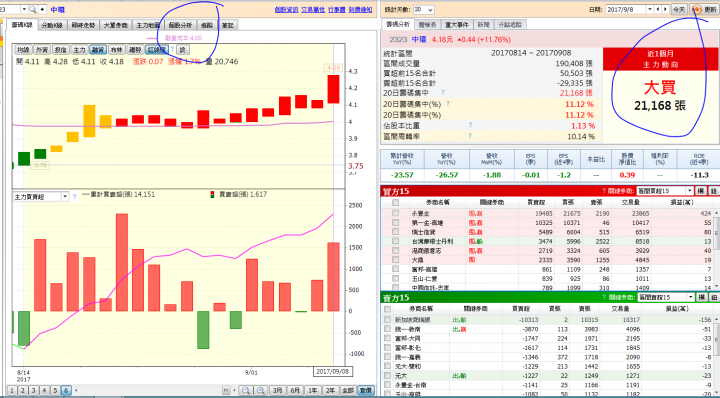Screen dimensions: 720x398
Task: Switch to the 筆記 tab
Action: tap(227, 25)
